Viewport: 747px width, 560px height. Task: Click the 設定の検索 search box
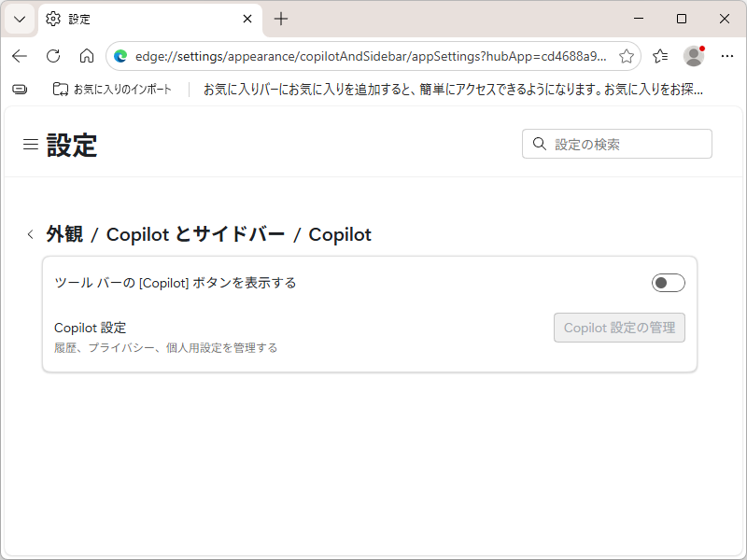coord(616,144)
